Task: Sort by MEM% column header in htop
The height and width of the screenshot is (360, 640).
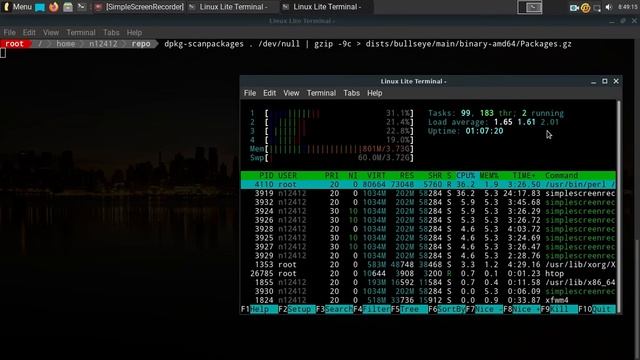Action: tap(489, 176)
